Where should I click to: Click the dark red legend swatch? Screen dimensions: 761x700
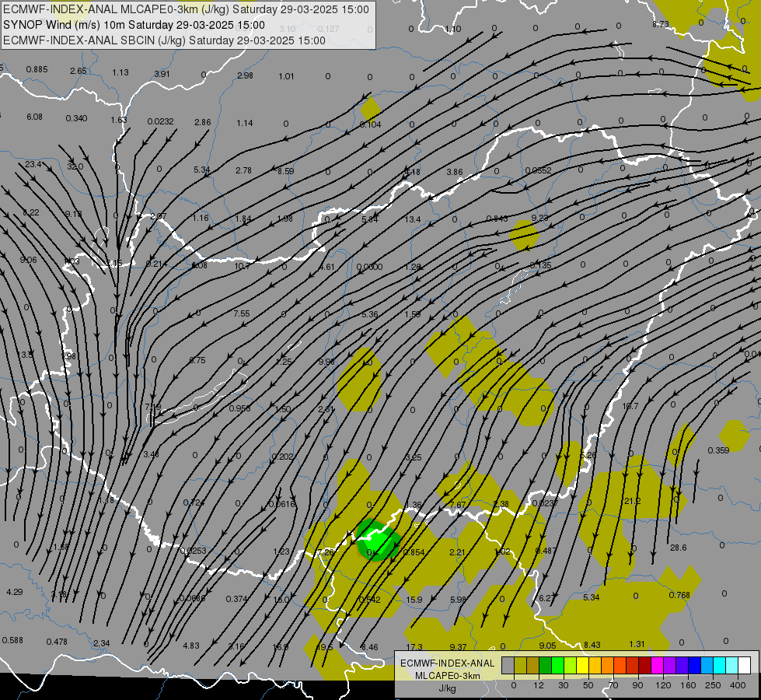coord(645,665)
